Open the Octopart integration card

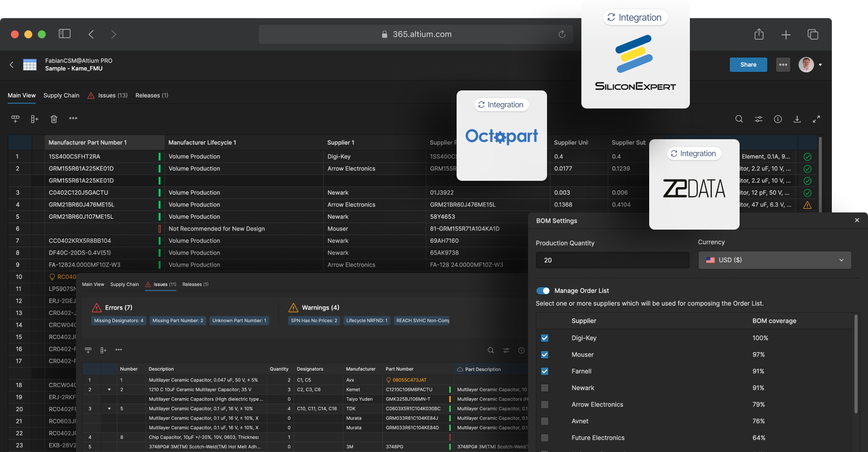tap(502, 136)
